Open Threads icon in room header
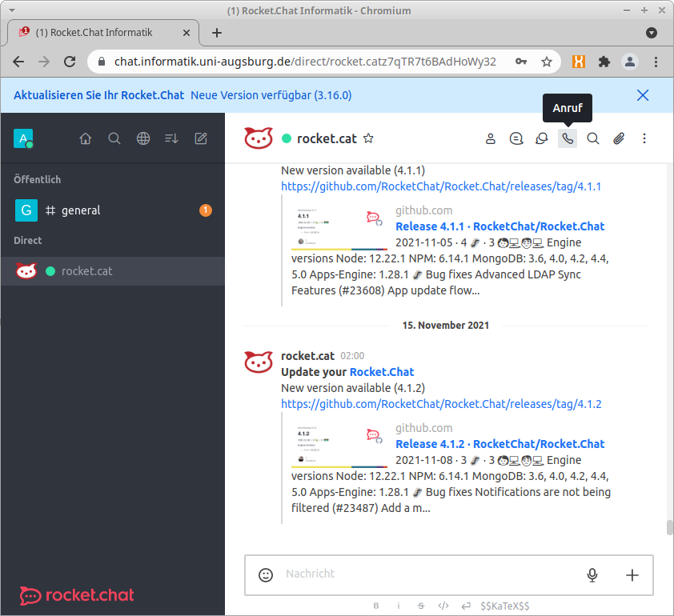The height and width of the screenshot is (616, 674). click(516, 138)
